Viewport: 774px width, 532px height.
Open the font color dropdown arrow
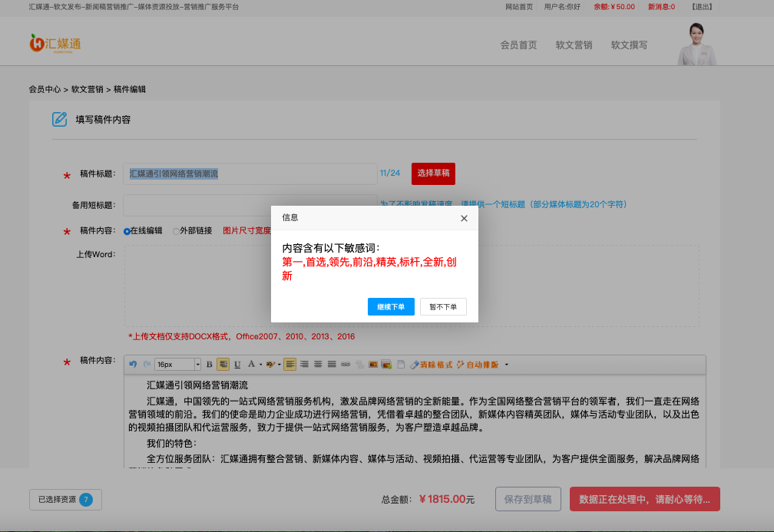(260, 365)
